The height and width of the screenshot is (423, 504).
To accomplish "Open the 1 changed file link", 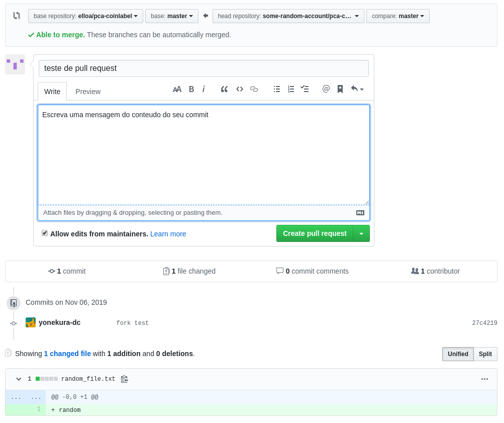I will [67, 354].
